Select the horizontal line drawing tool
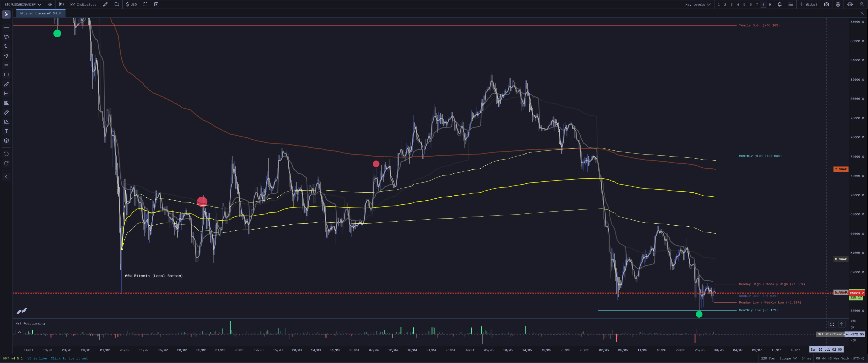Viewport: 868px width, 363px height. (x=6, y=27)
